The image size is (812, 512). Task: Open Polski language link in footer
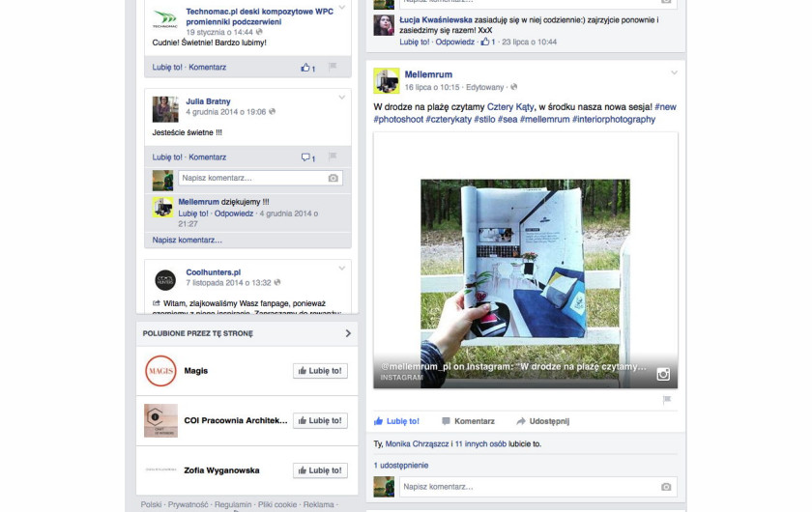tap(151, 504)
